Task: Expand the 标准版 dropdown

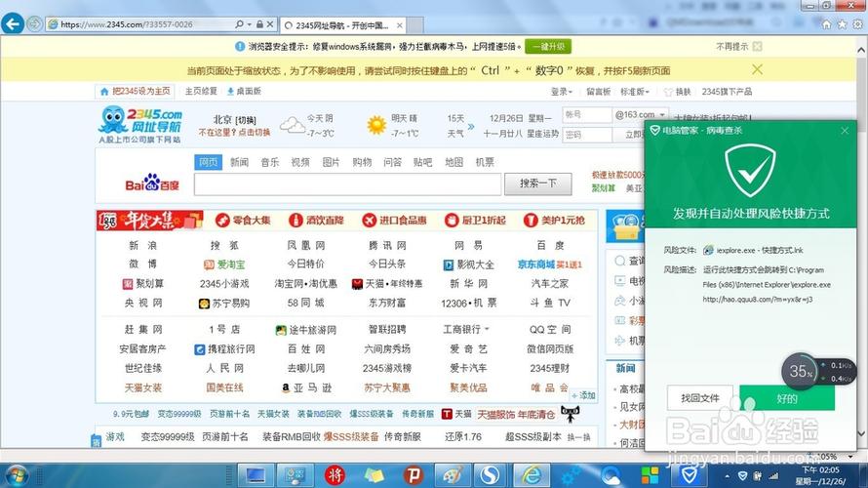Action: [x=634, y=92]
